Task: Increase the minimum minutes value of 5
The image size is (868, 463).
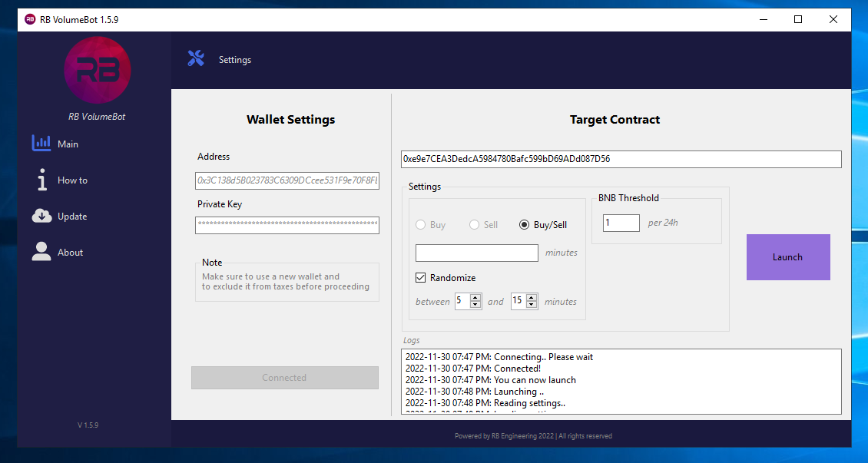Action: [475, 298]
